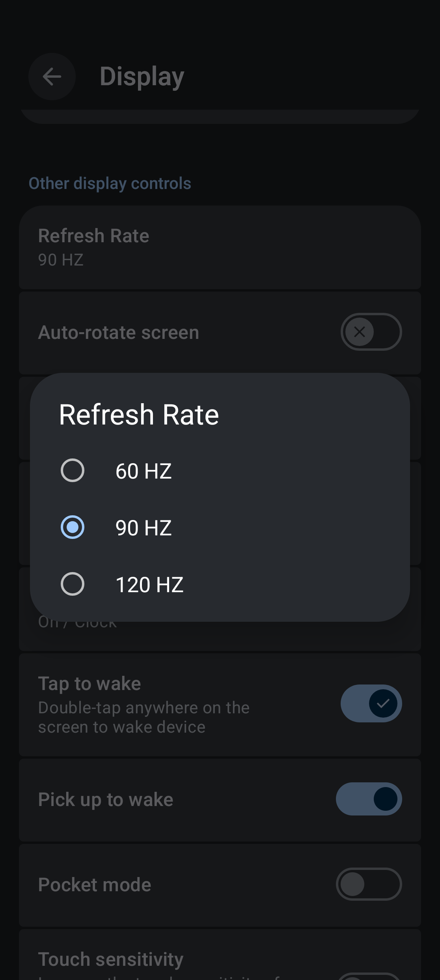
Task: Open the Touch sensitivity setting
Action: (111, 959)
